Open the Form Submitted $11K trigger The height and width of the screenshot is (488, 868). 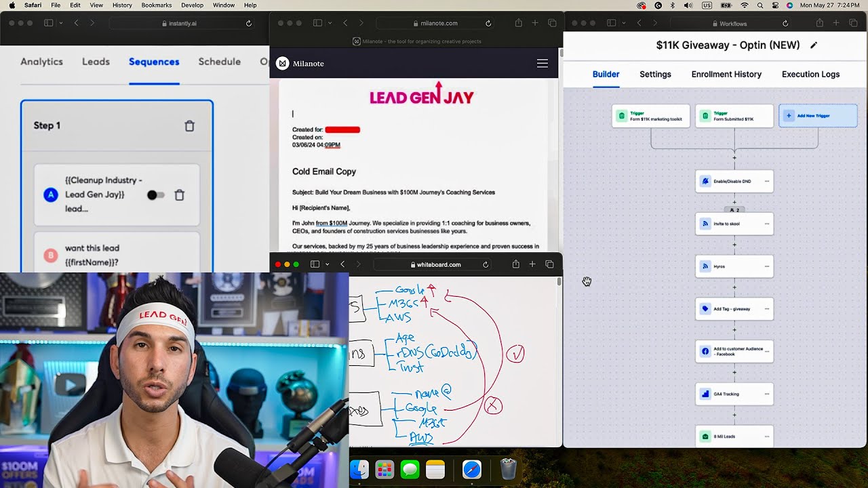tap(734, 116)
